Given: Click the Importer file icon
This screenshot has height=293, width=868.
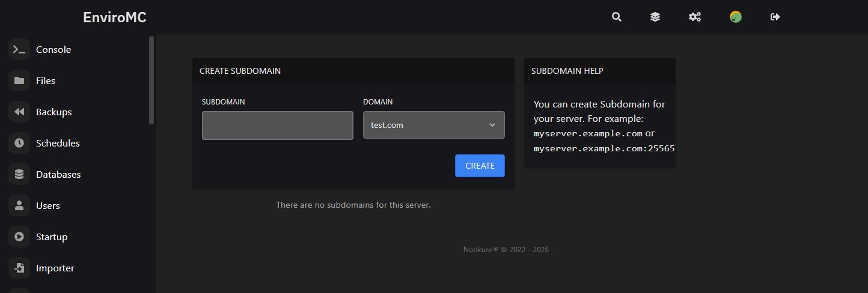Looking at the screenshot, I should 19,268.
